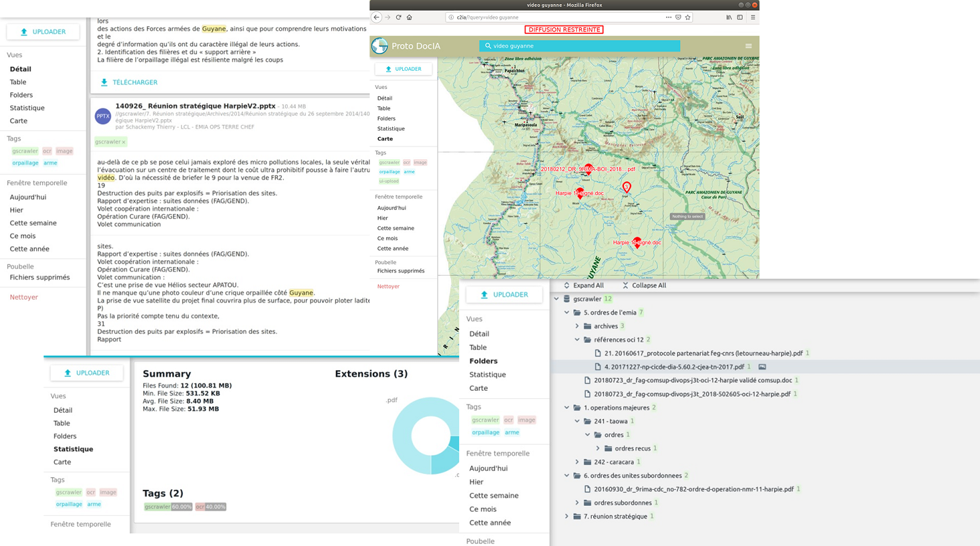The height and width of the screenshot is (546, 980).
Task: Remove gscrawler tag from the Harpie pptx
Action: 124,142
